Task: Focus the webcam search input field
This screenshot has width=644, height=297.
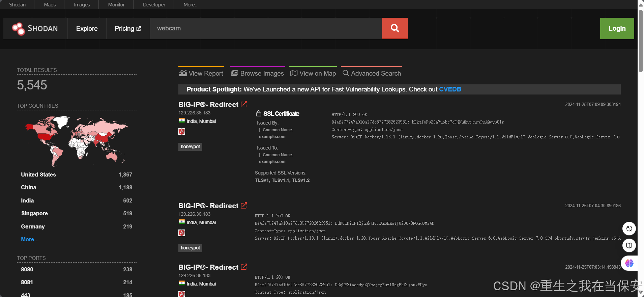Action: click(x=266, y=28)
